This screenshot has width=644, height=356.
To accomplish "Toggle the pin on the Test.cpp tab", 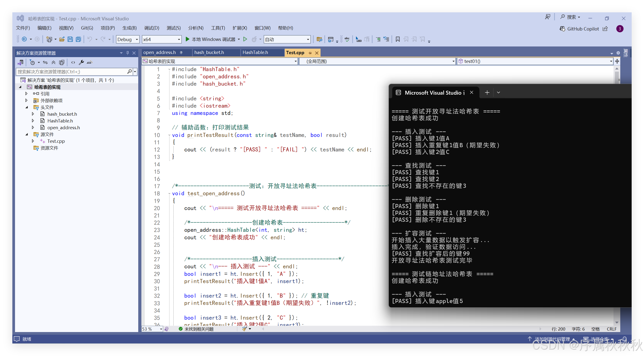I will pyautogui.click(x=310, y=53).
